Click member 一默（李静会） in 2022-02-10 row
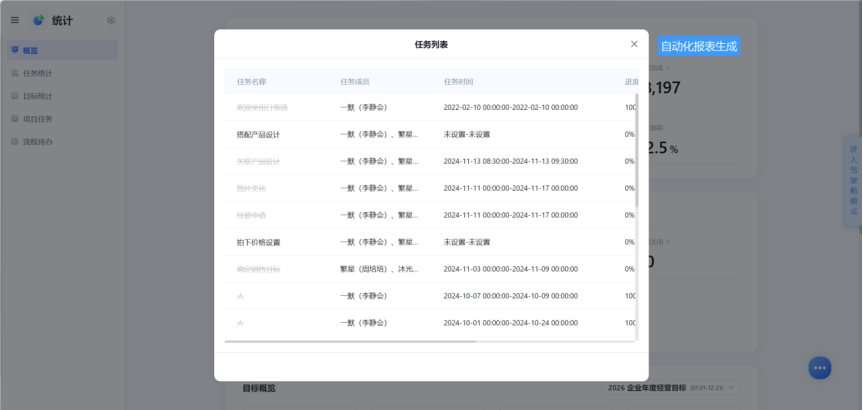 coord(364,107)
